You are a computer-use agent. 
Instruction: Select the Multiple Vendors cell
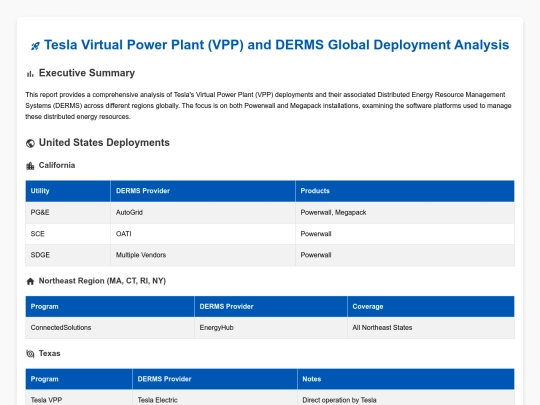[x=203, y=255]
